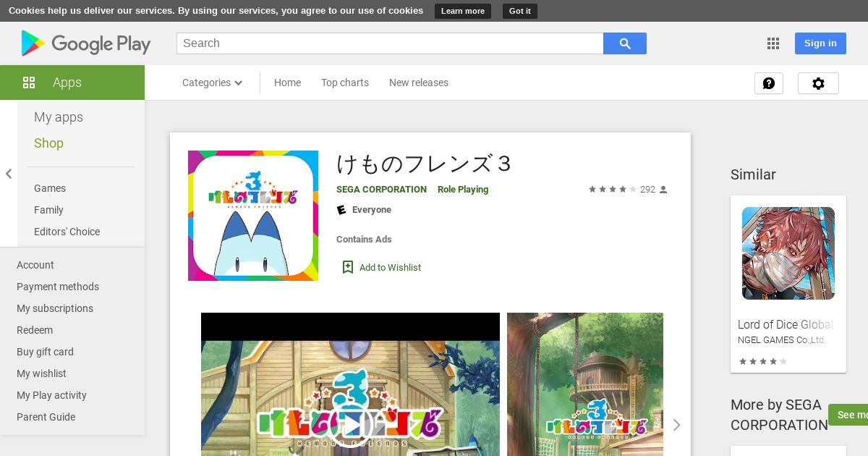868x456 pixels.
Task: Click the SEGA CORPORATION developer link
Action: (381, 190)
